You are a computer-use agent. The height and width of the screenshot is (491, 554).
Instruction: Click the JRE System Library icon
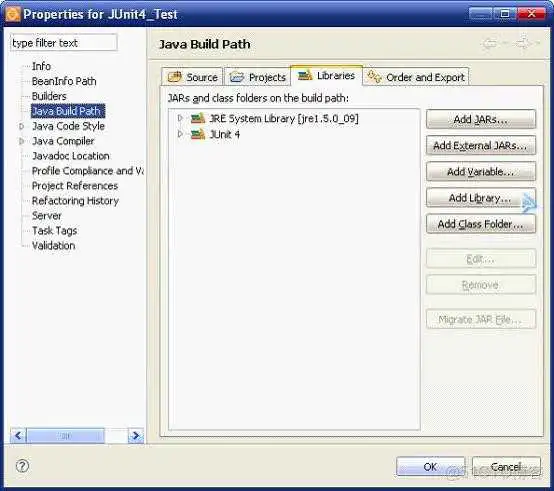tap(198, 118)
